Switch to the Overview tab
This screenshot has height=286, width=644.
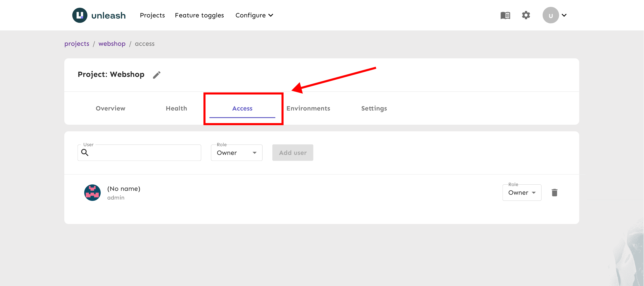point(110,108)
